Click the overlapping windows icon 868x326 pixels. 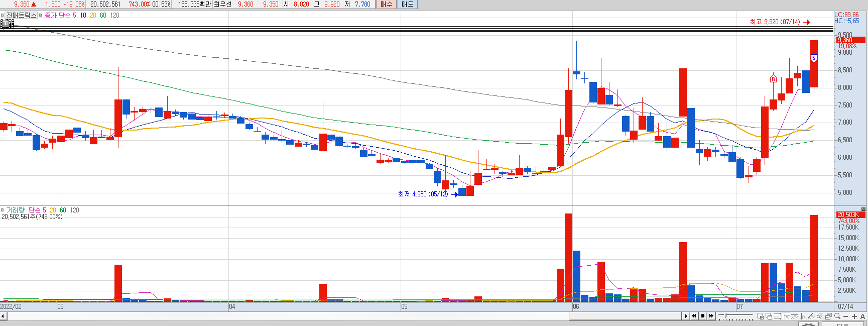click(769, 316)
